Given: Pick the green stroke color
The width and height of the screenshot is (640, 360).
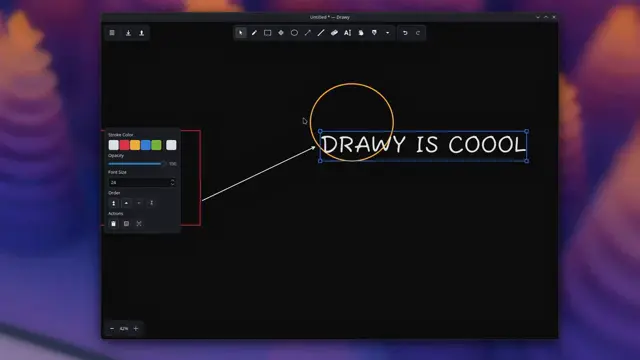Looking at the screenshot, I should click(156, 145).
